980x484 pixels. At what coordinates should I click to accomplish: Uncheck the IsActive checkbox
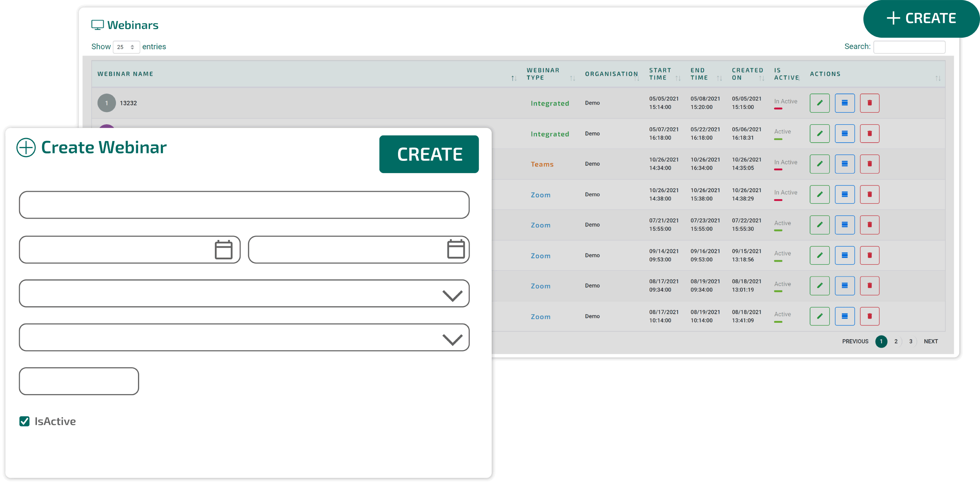click(x=24, y=421)
